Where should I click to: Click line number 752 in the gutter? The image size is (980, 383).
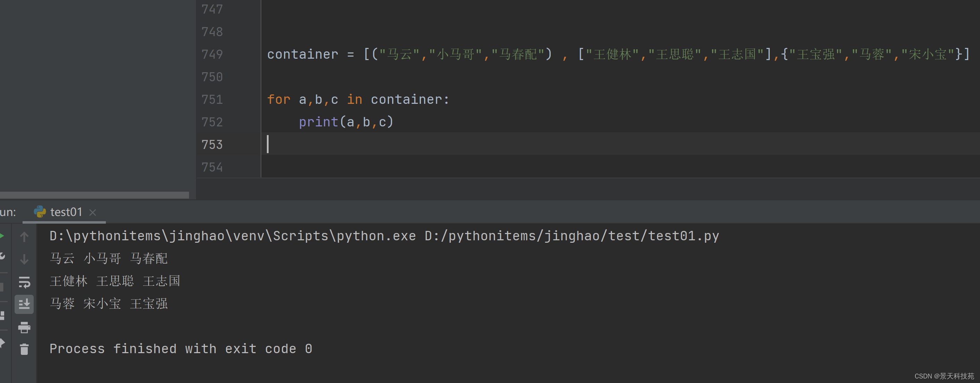(212, 122)
